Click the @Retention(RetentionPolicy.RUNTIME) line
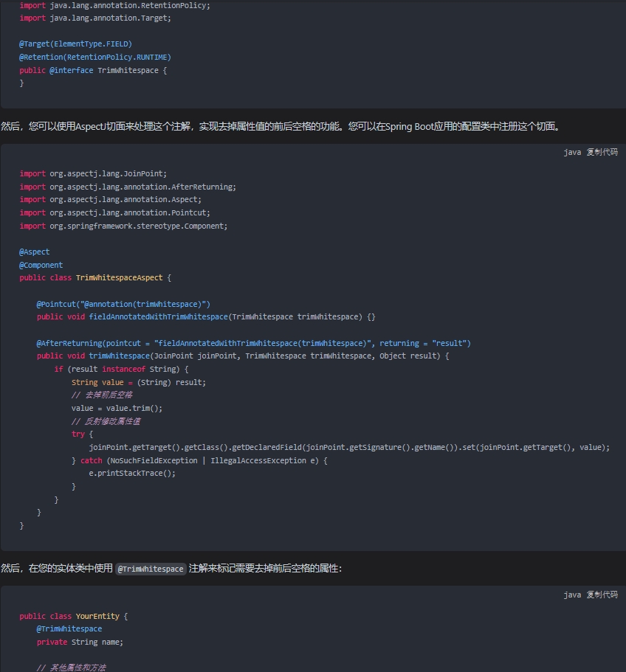The image size is (626, 672). [95, 58]
